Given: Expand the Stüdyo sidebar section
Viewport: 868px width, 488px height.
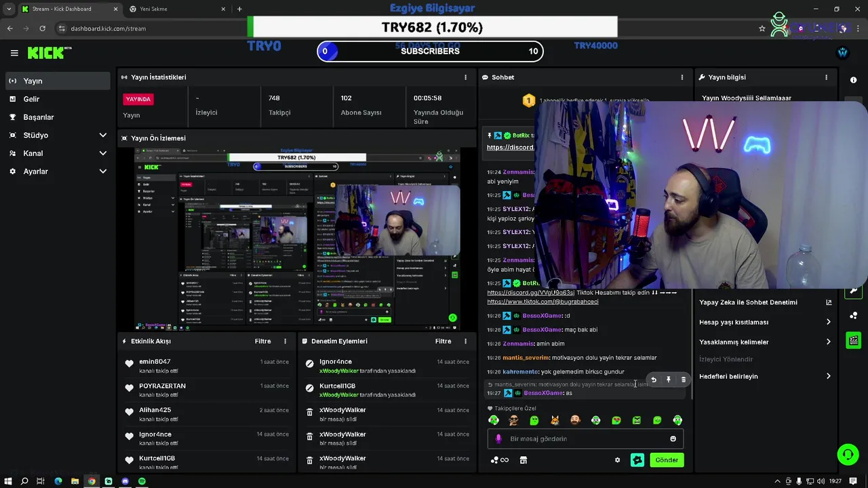Looking at the screenshot, I should point(57,135).
